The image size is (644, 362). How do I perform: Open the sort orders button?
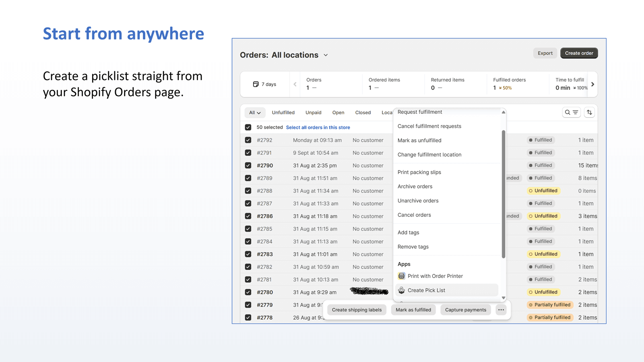589,113
